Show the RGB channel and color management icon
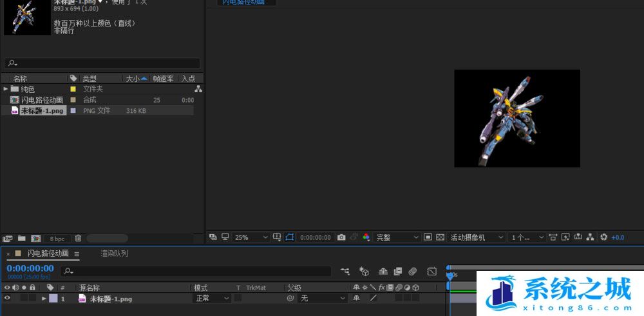This screenshot has width=644, height=316. pyautogui.click(x=366, y=237)
